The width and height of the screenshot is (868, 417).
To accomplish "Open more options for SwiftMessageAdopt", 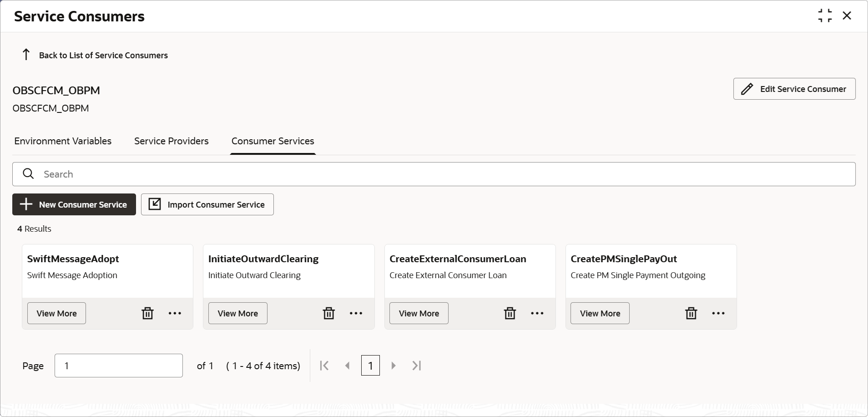I will point(175,313).
